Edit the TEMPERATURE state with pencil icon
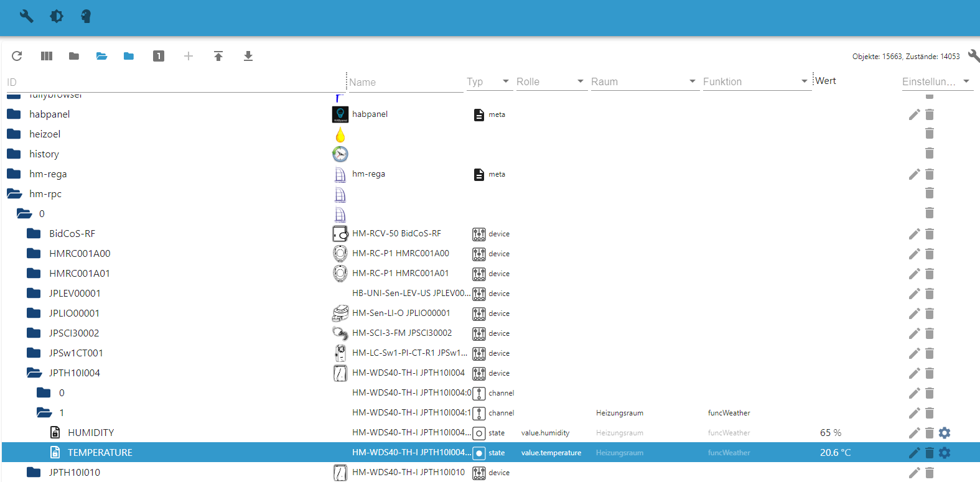This screenshot has height=482, width=980. [914, 453]
